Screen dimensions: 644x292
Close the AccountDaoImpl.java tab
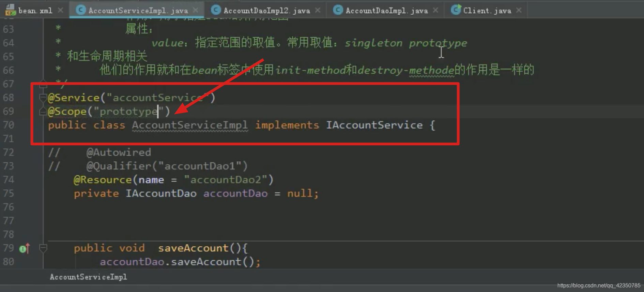pyautogui.click(x=435, y=10)
